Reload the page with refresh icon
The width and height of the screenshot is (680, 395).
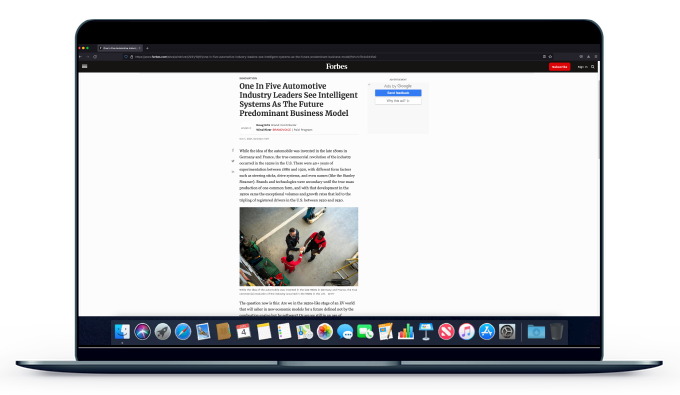tap(95, 56)
